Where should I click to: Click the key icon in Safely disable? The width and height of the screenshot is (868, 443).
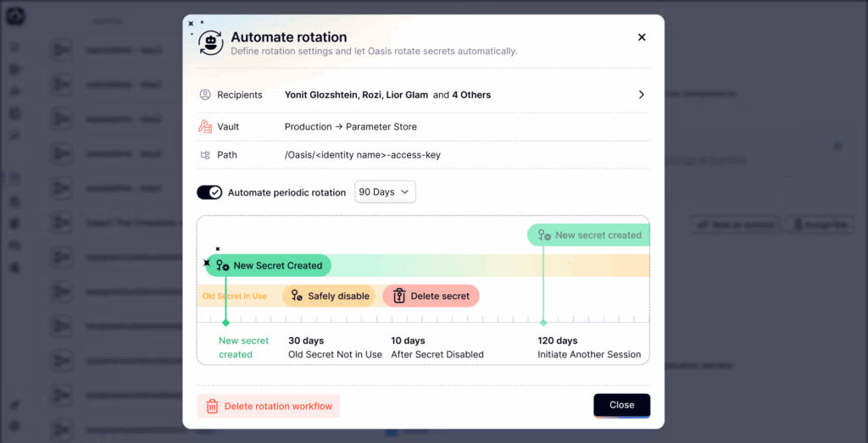[298, 296]
